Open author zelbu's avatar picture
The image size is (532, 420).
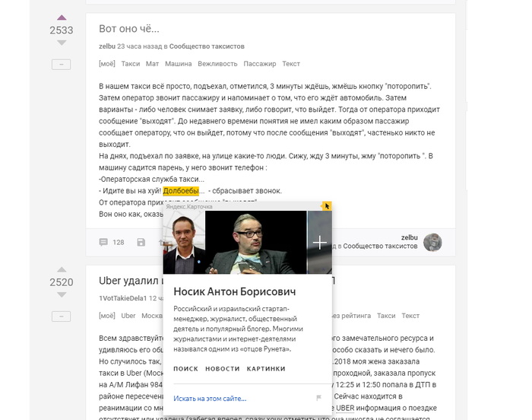coord(432,242)
